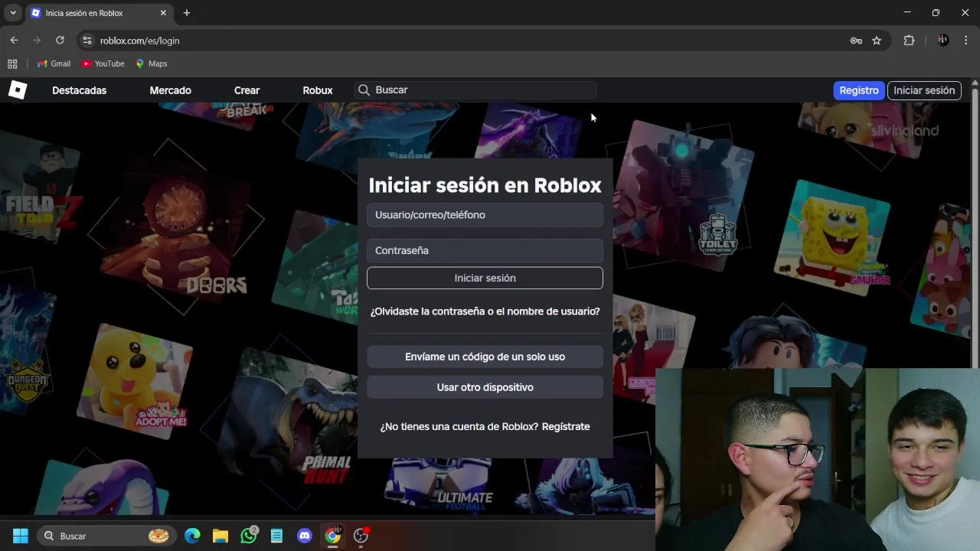Open the Windows Start menu

21,536
